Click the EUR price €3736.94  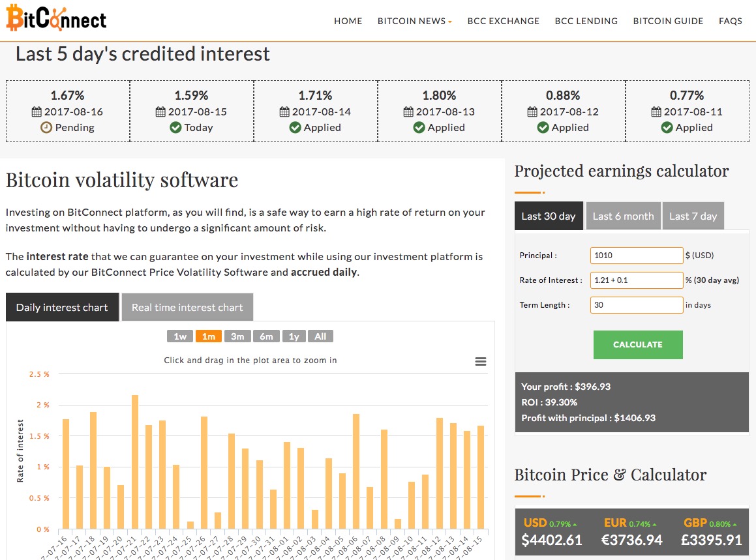[x=631, y=540]
